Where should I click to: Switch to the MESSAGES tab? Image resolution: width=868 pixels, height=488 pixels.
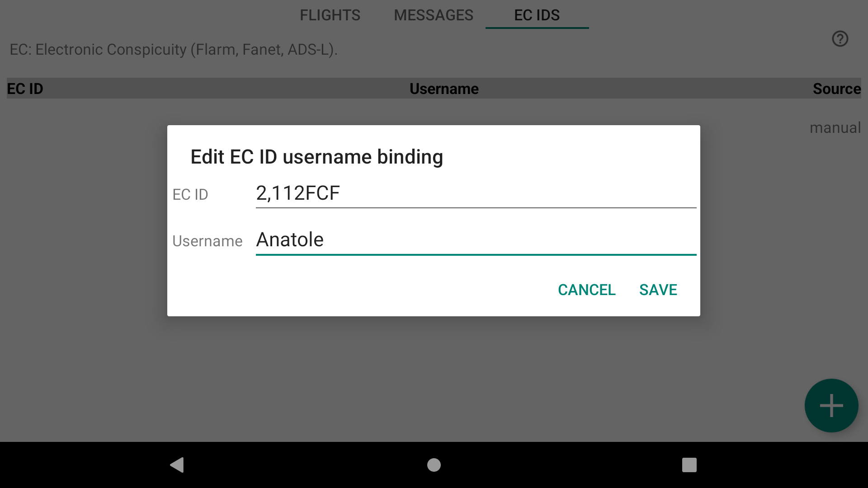[434, 15]
